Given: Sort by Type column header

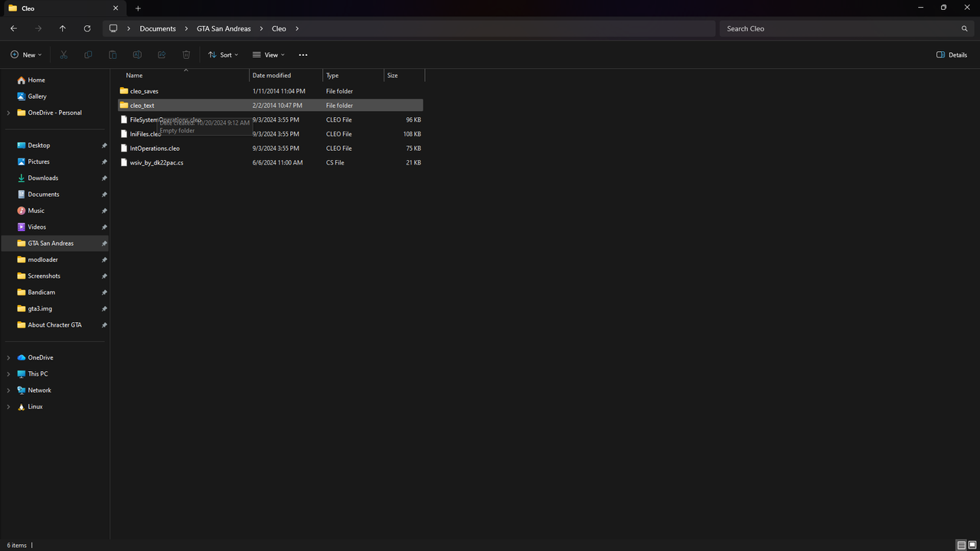Looking at the screenshot, I should coord(353,76).
